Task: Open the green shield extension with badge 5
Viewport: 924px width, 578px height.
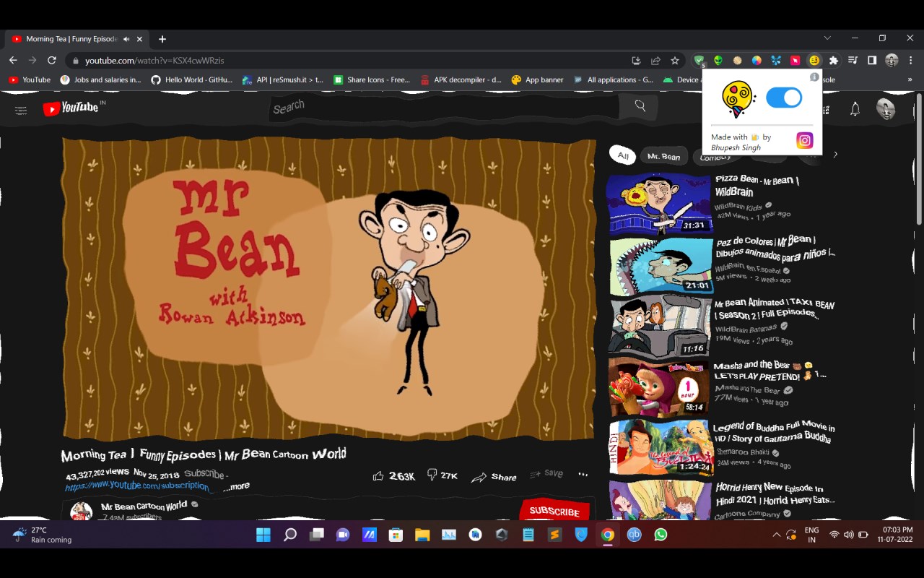Action: (699, 61)
